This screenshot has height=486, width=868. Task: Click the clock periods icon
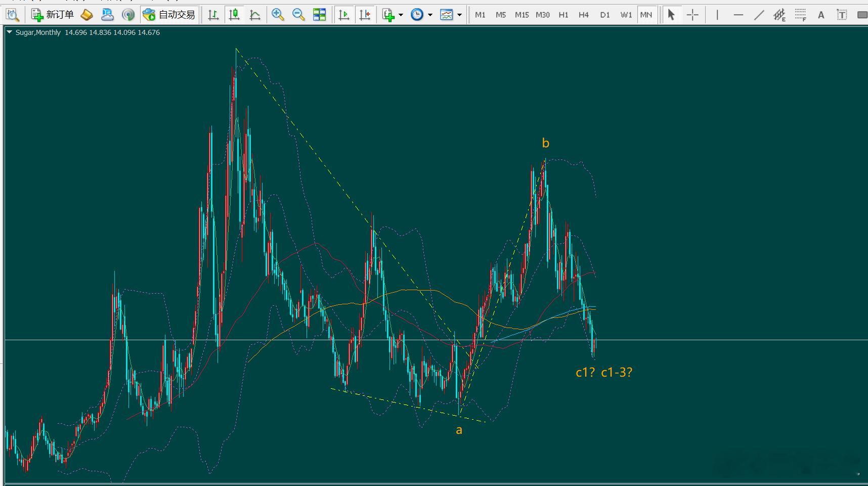point(417,15)
